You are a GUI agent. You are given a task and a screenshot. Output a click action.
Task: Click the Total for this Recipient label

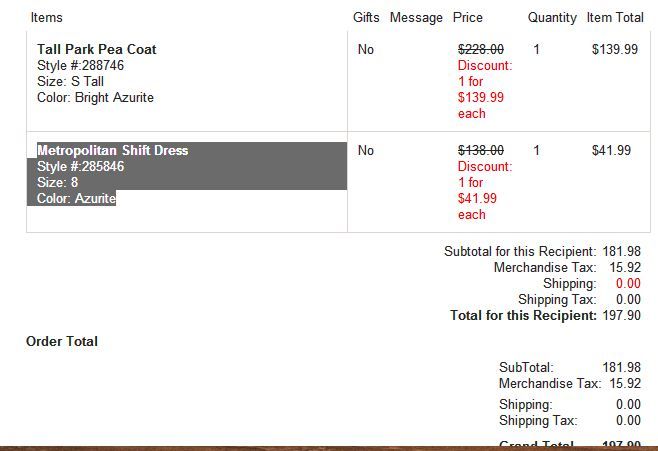point(523,315)
